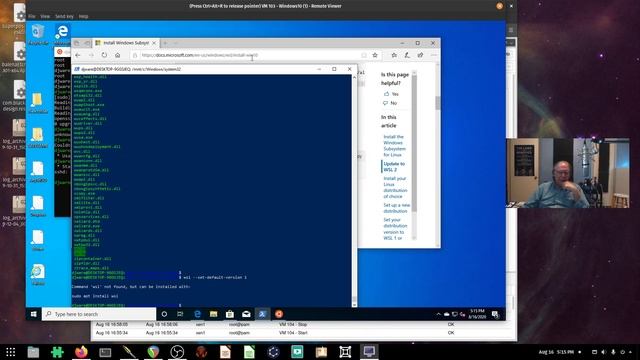Open OBS Studio from the host dock
This screenshot has height=360, width=640.
[x=177, y=351]
